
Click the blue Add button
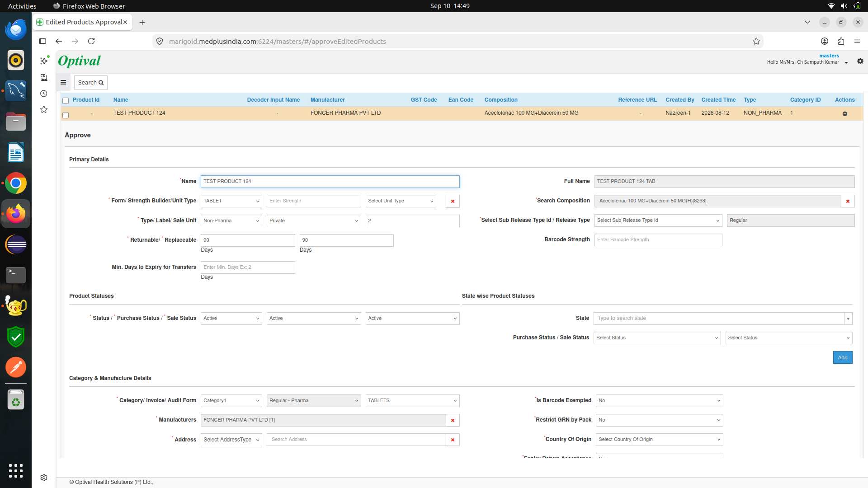point(843,358)
